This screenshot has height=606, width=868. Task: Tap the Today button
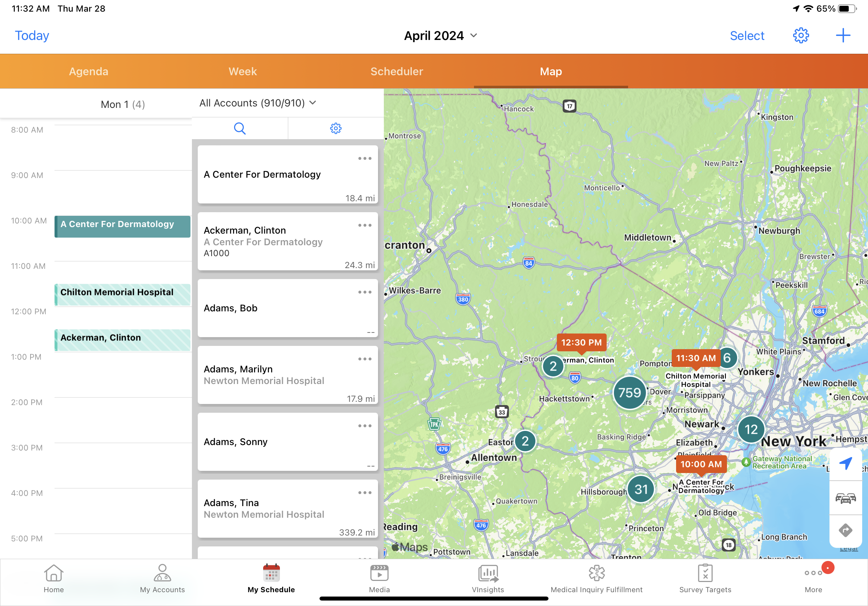32,36
